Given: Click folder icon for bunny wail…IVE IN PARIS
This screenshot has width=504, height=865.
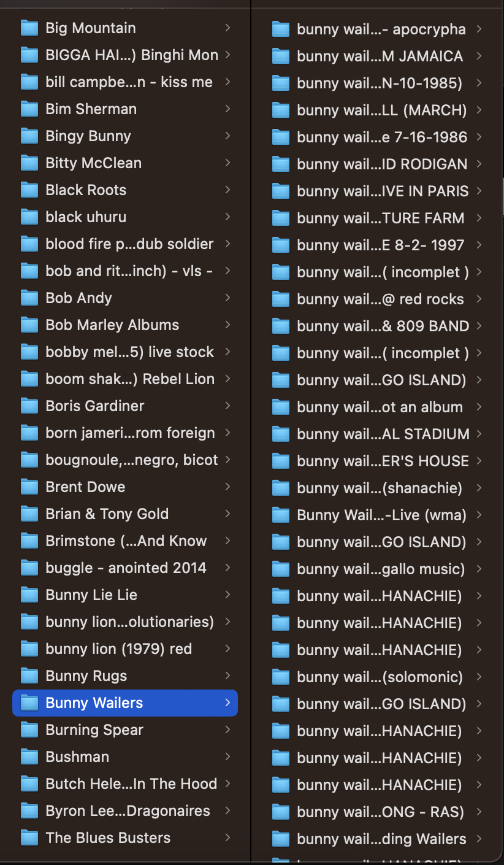Looking at the screenshot, I should [281, 191].
